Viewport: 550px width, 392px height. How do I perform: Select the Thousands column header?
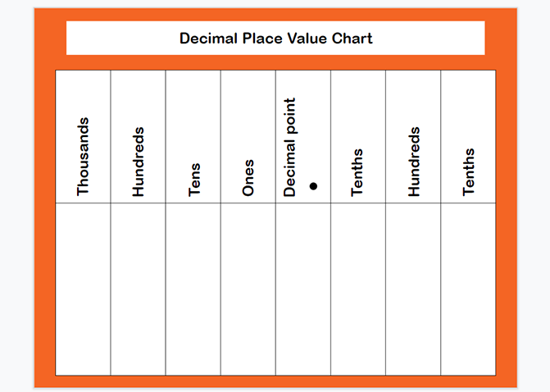pyautogui.click(x=83, y=156)
